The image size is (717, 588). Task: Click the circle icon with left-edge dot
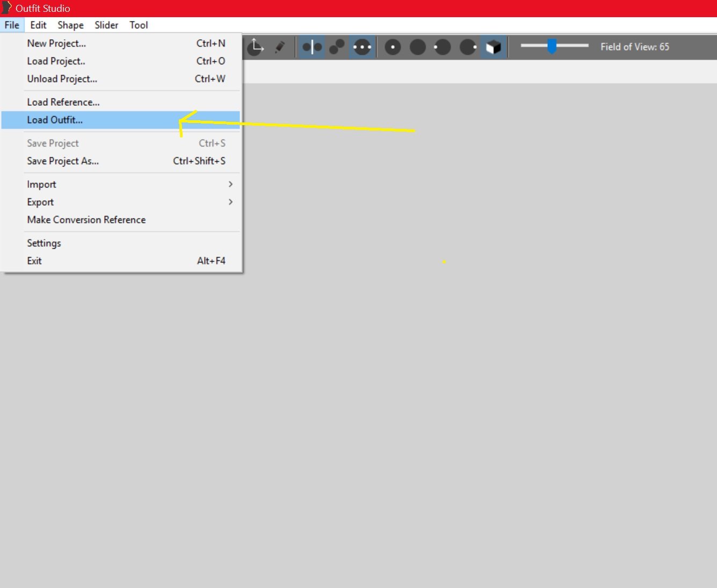tap(443, 47)
